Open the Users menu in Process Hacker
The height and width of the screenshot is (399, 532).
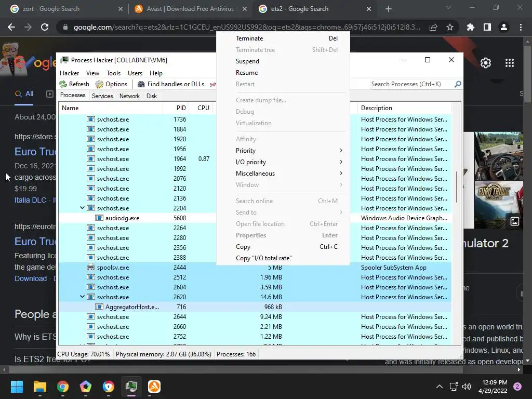click(135, 73)
